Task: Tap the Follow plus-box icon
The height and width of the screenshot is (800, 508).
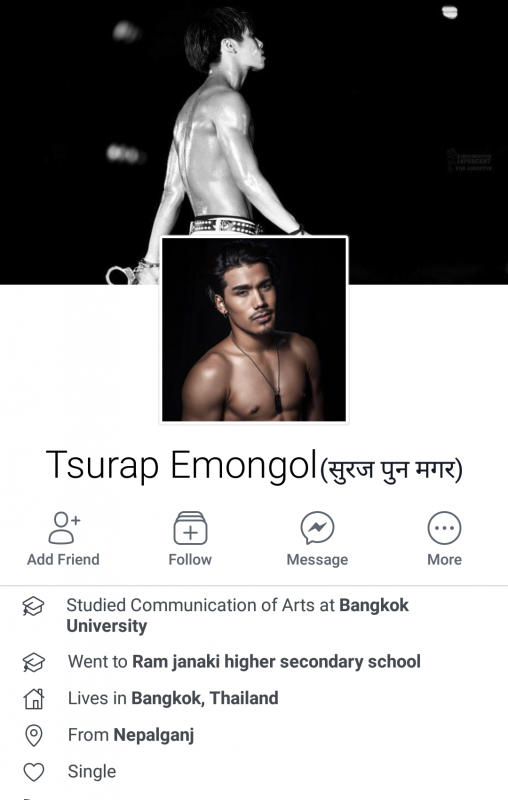Action: pyautogui.click(x=190, y=528)
